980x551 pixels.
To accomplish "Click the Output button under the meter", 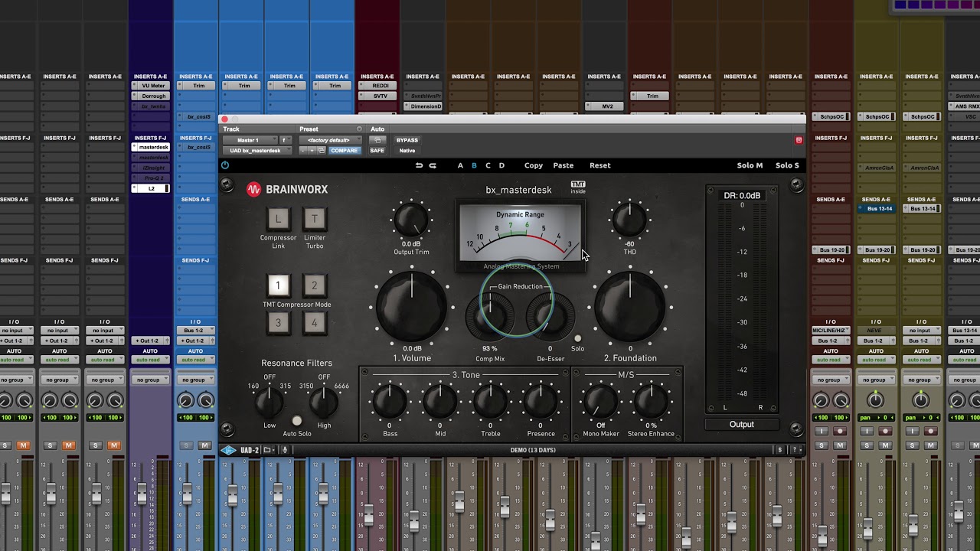I will (741, 424).
